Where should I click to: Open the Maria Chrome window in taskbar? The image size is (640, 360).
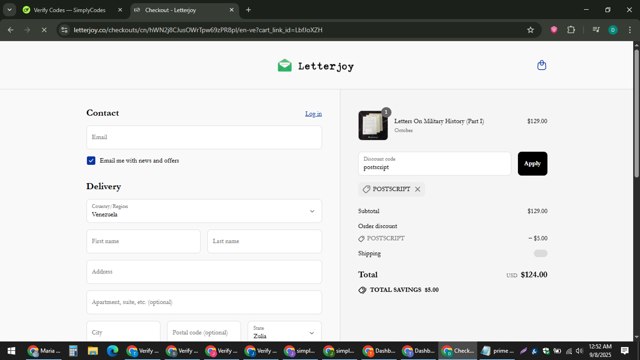(44, 351)
